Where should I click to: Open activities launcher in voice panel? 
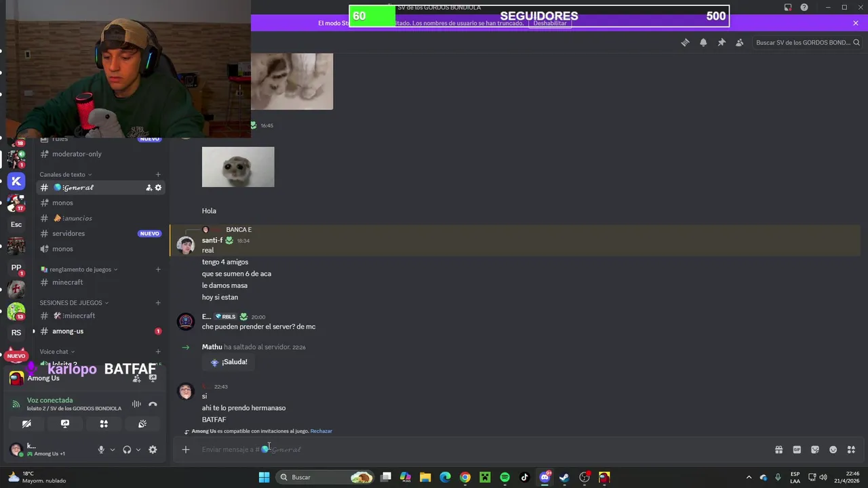pos(104,424)
